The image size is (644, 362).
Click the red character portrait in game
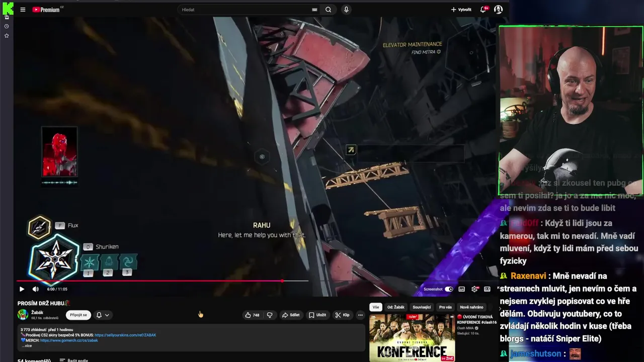point(59,152)
